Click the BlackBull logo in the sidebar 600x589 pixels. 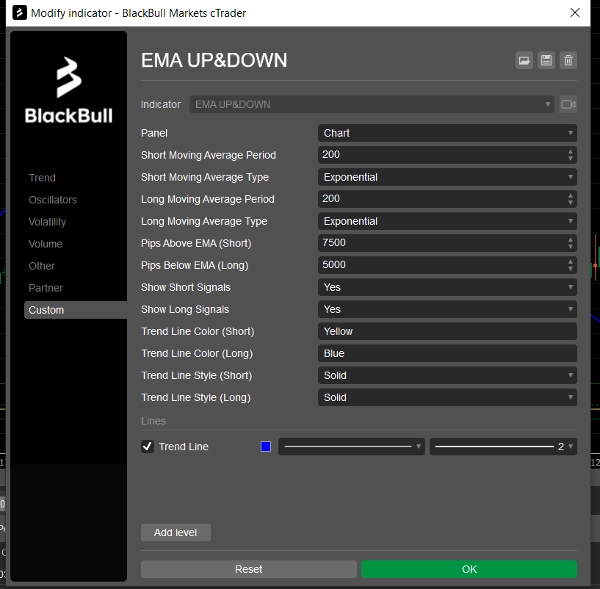coord(68,90)
